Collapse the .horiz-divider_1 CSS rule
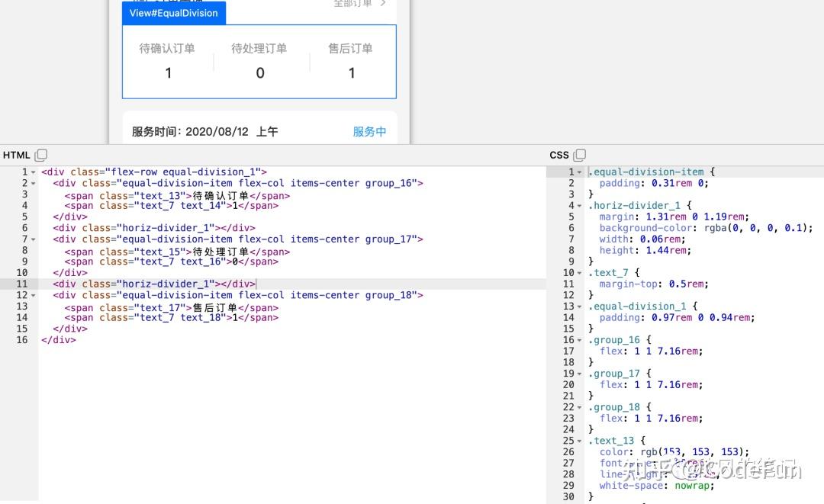 pyautogui.click(x=578, y=205)
